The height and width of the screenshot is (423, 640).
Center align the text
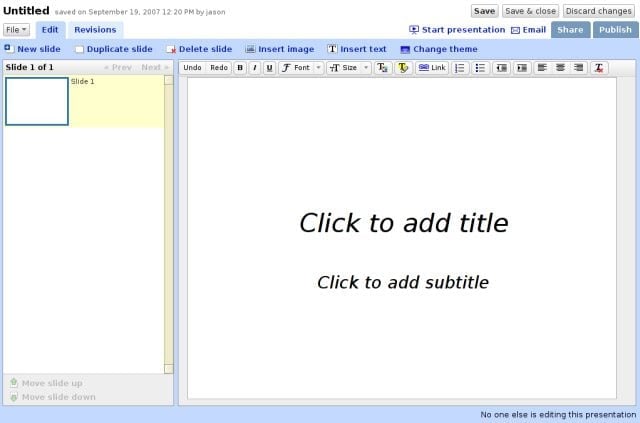tap(560, 68)
